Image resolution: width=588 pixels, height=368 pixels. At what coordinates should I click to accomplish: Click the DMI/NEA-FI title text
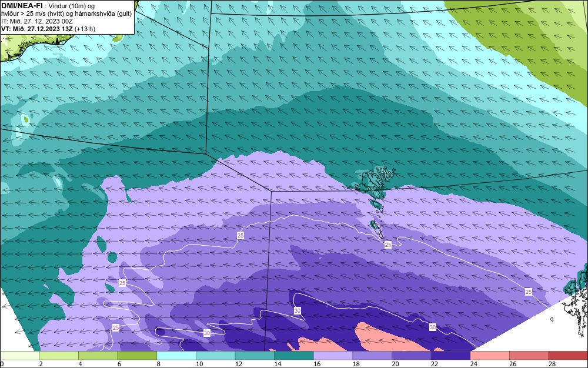tap(21, 5)
